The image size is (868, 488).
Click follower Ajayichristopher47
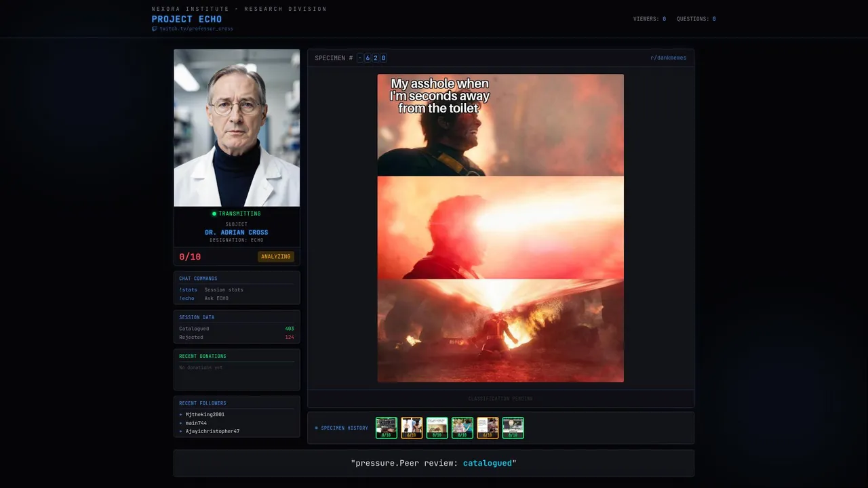[x=212, y=431]
